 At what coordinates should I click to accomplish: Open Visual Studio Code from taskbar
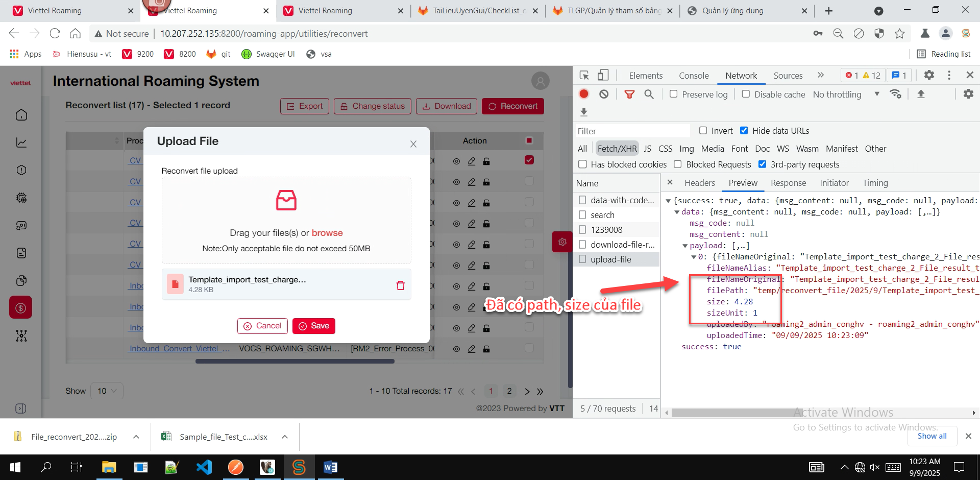click(204, 467)
